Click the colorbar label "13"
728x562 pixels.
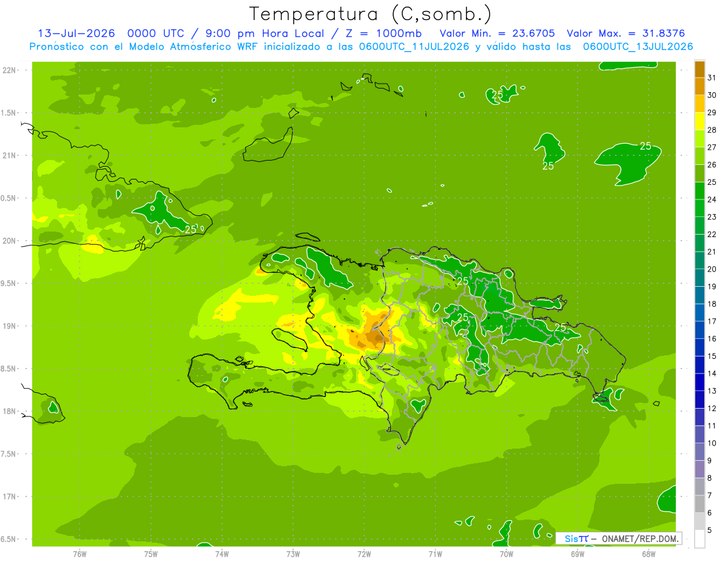click(712, 391)
